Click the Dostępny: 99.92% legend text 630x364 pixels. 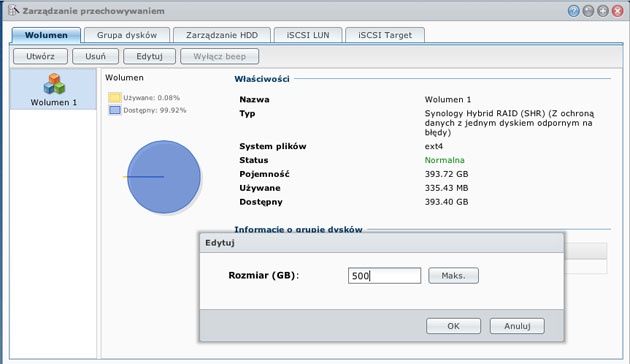point(155,110)
